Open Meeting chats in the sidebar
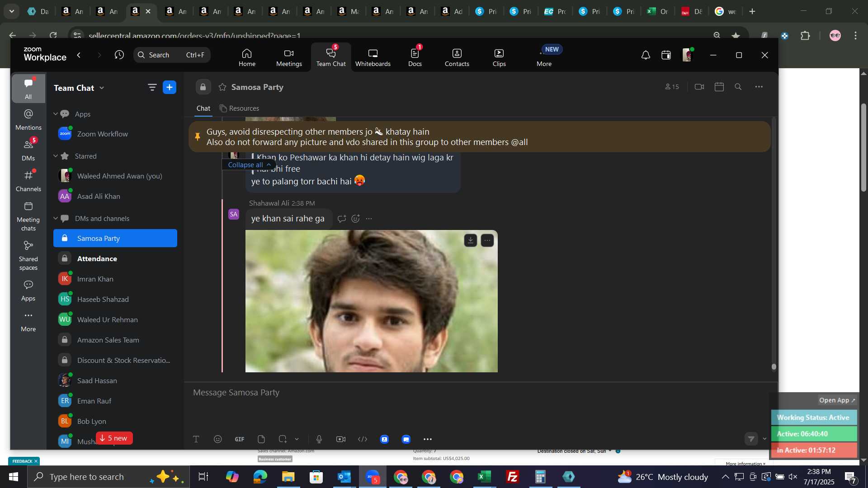 click(28, 216)
